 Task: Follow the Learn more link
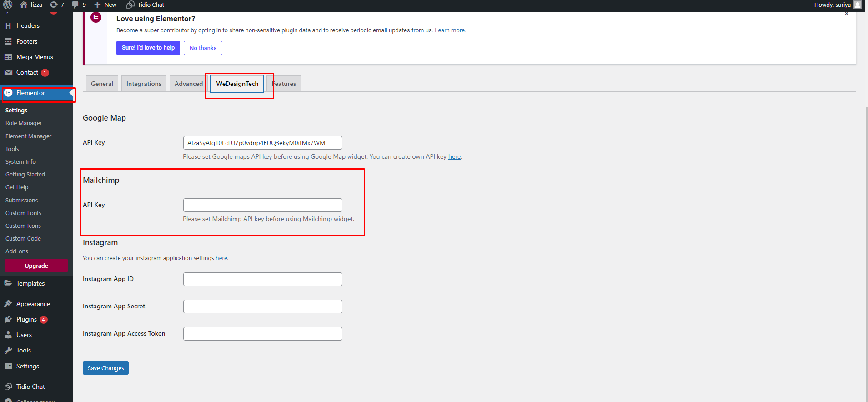(450, 30)
